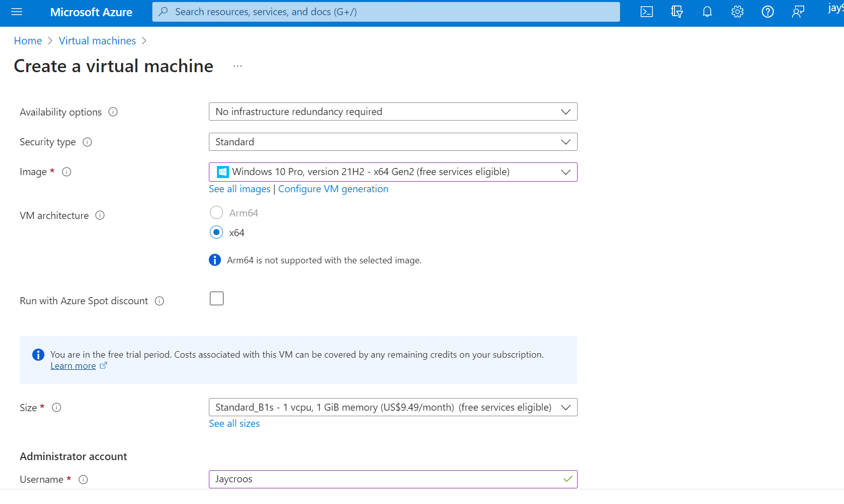Select the x64 architecture radio button
The image size is (844, 504).
pos(216,232)
